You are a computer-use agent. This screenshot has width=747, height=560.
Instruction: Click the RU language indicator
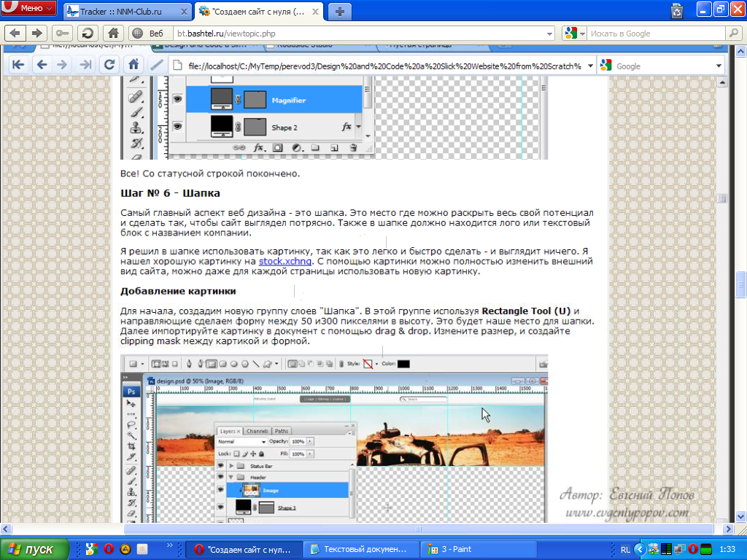click(625, 550)
